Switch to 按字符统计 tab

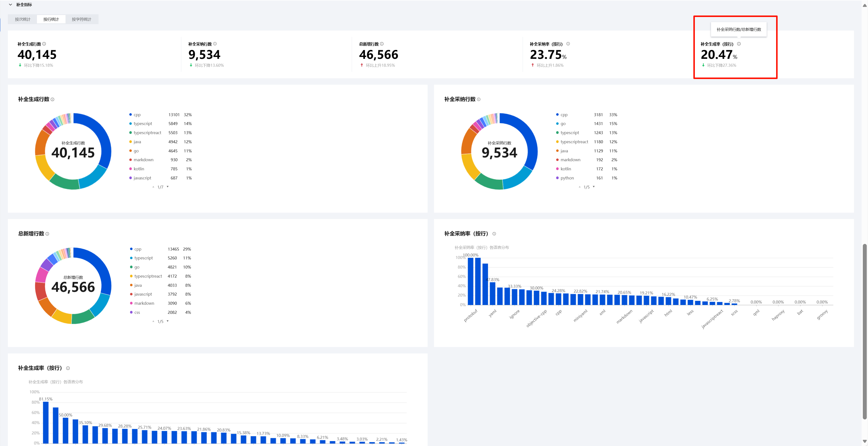[81, 19]
